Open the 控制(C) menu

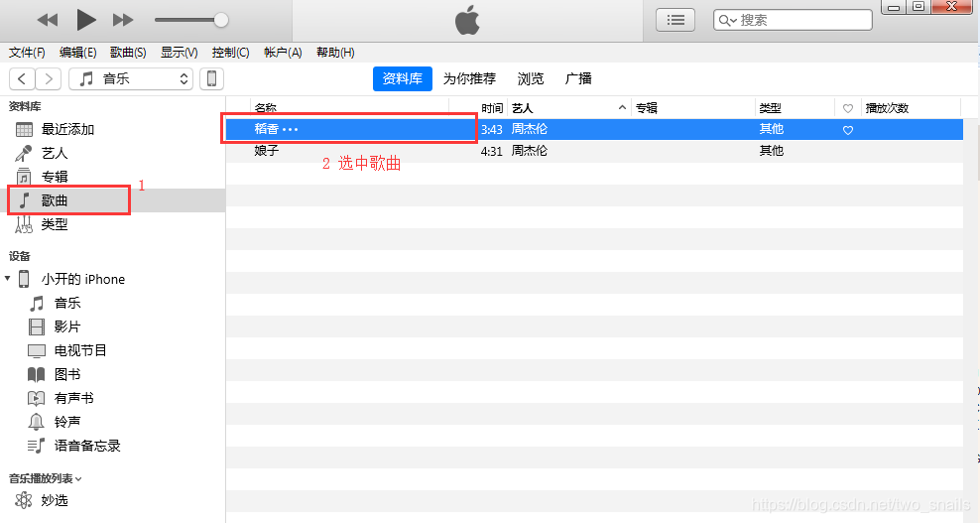point(230,53)
